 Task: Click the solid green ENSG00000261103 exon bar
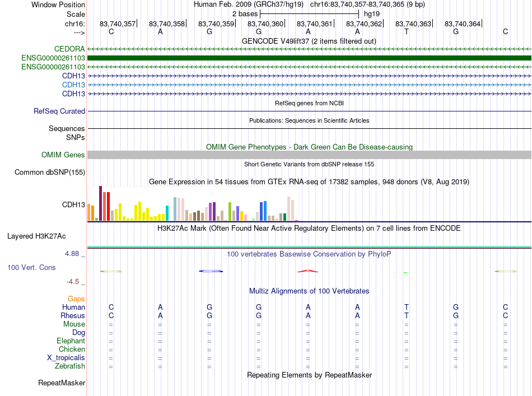click(309, 58)
